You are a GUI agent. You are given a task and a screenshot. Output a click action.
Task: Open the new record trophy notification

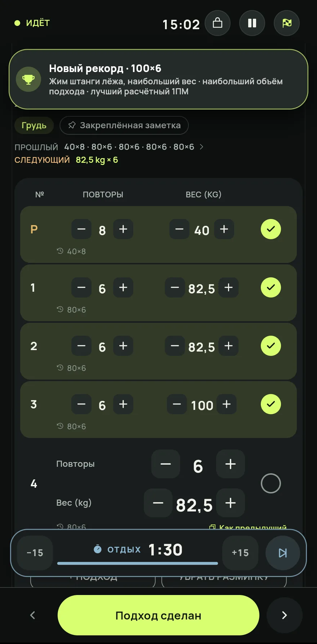[x=158, y=79]
